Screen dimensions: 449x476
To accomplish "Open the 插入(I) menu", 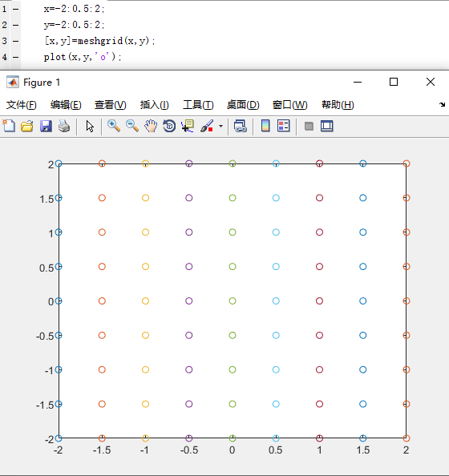I will pyautogui.click(x=154, y=105).
